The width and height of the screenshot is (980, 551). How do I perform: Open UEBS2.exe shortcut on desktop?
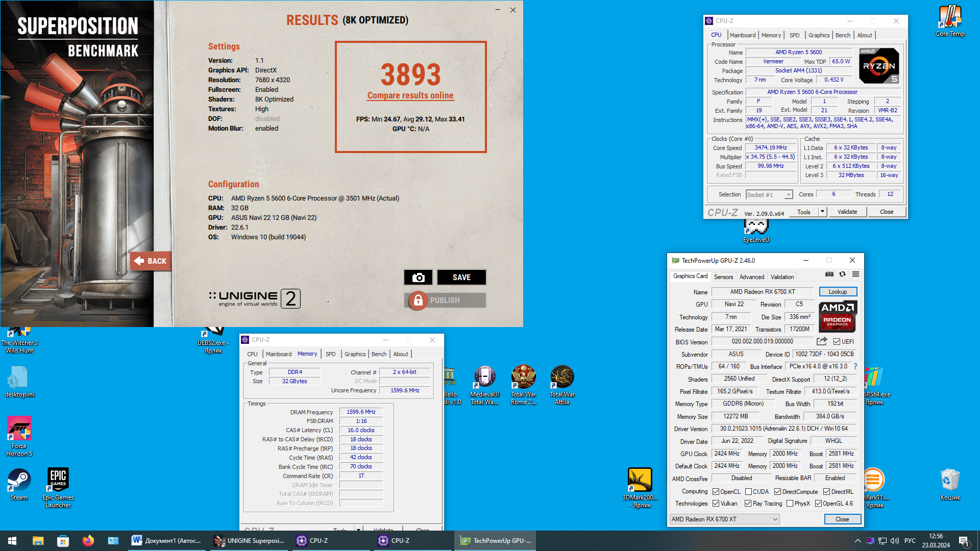(213, 341)
